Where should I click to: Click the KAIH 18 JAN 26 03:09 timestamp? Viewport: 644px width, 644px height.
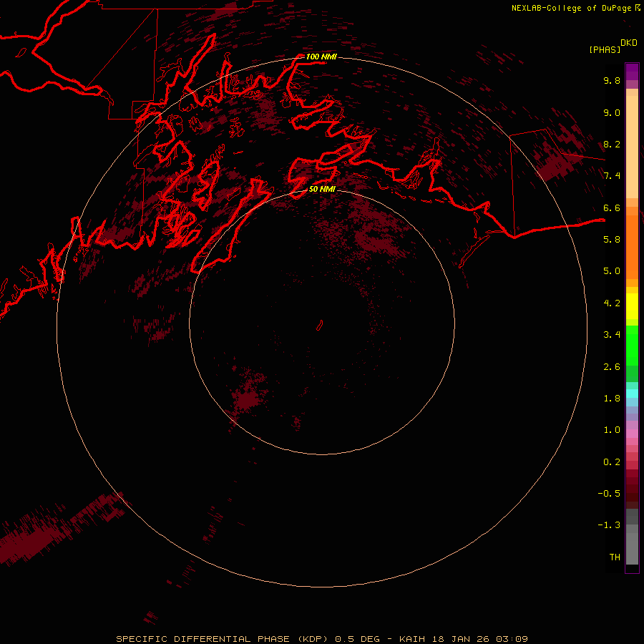pyautogui.click(x=463, y=639)
